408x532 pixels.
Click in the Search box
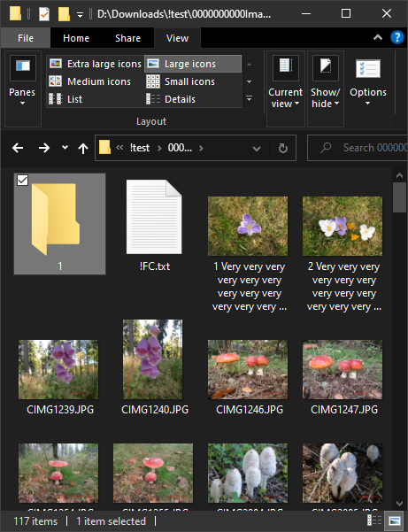358,148
